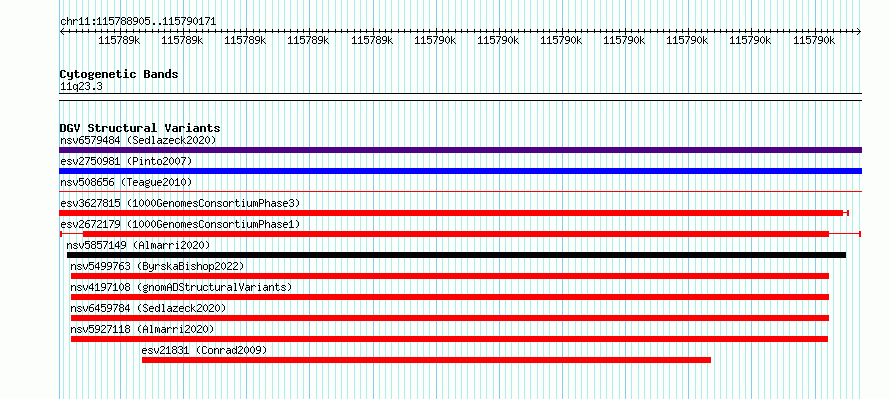
Task: Select the red nsv5499763 variant bar
Action: tap(450, 276)
